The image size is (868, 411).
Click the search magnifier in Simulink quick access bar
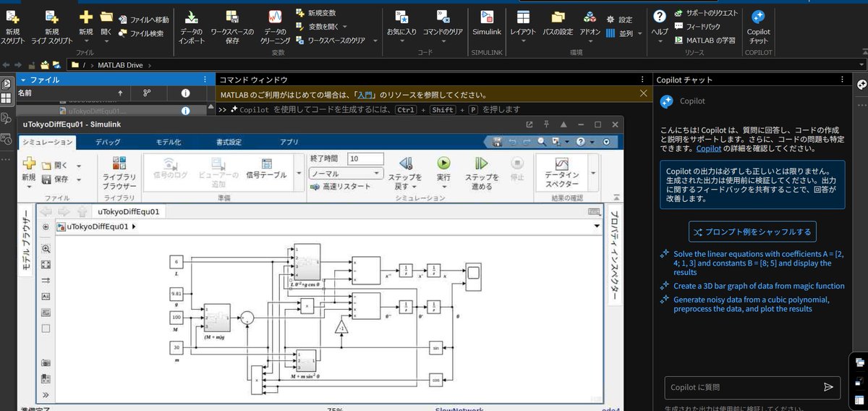[541, 142]
